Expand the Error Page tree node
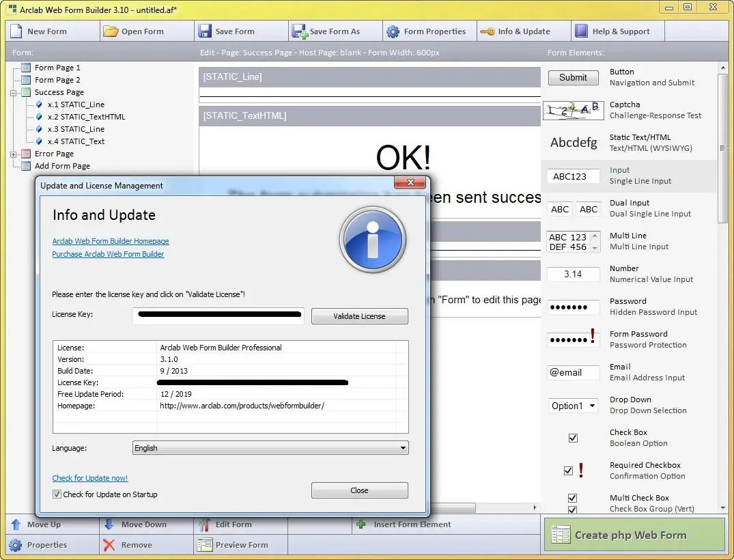Screen dimensions: 734x560 pyautogui.click(x=14, y=154)
